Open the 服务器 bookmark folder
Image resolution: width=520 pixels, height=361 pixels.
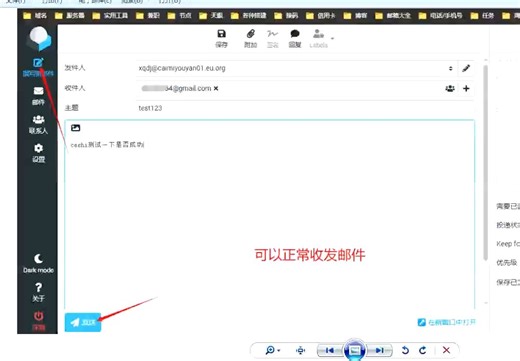[x=70, y=16]
